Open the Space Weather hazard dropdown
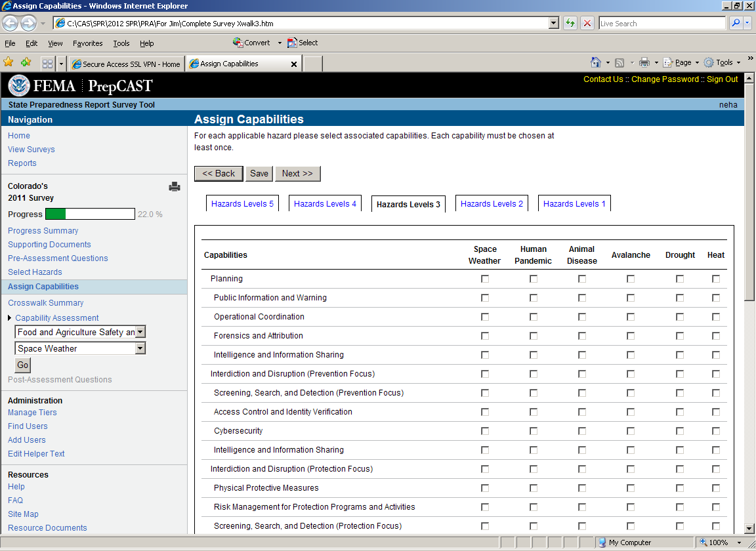The width and height of the screenshot is (756, 551). [140, 349]
